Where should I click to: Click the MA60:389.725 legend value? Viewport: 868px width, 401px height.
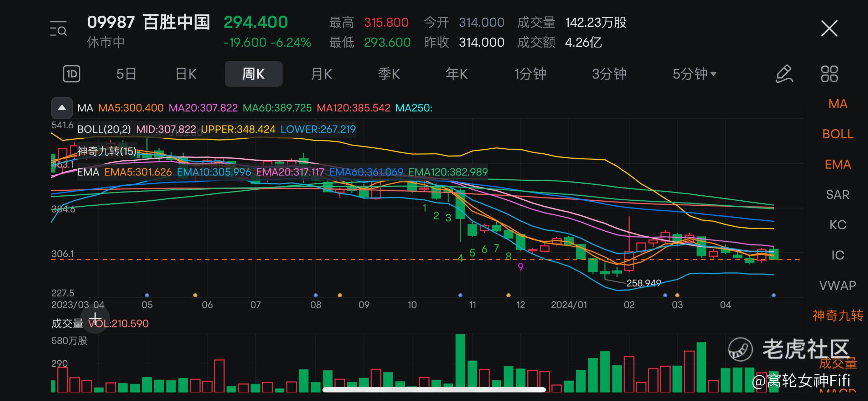pyautogui.click(x=277, y=108)
